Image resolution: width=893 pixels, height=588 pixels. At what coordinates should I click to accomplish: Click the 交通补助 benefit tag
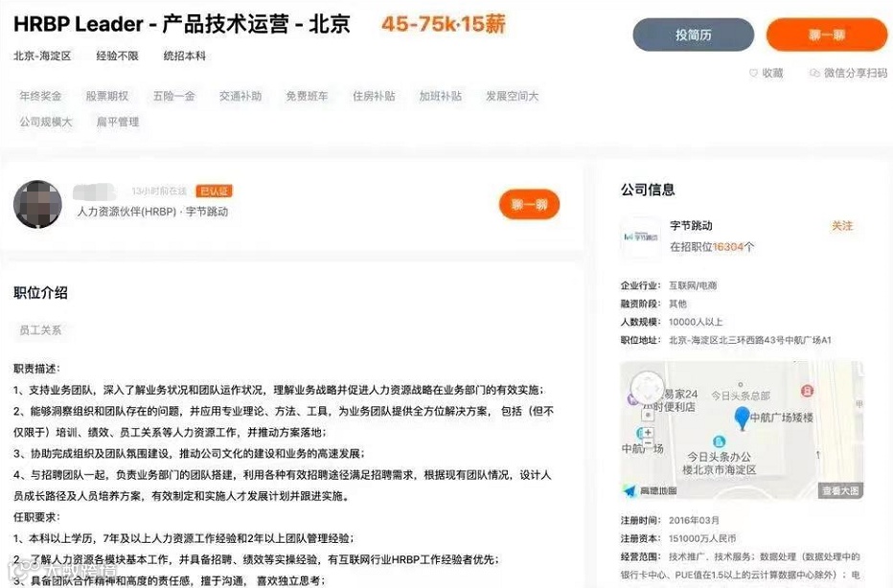240,96
